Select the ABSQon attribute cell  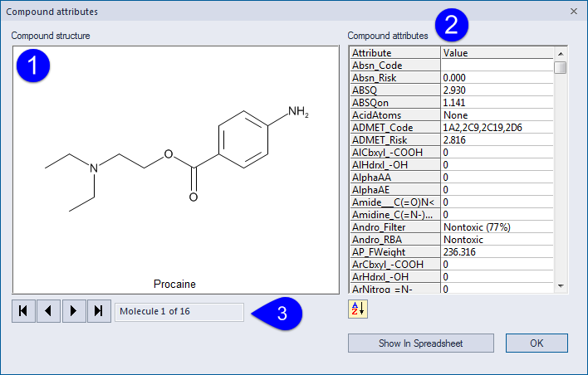(x=395, y=102)
